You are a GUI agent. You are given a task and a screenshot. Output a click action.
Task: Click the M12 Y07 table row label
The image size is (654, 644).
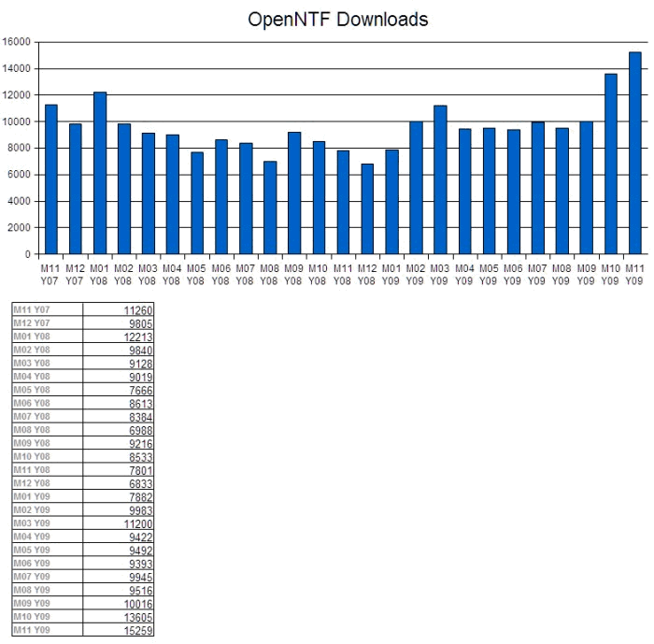pos(32,323)
